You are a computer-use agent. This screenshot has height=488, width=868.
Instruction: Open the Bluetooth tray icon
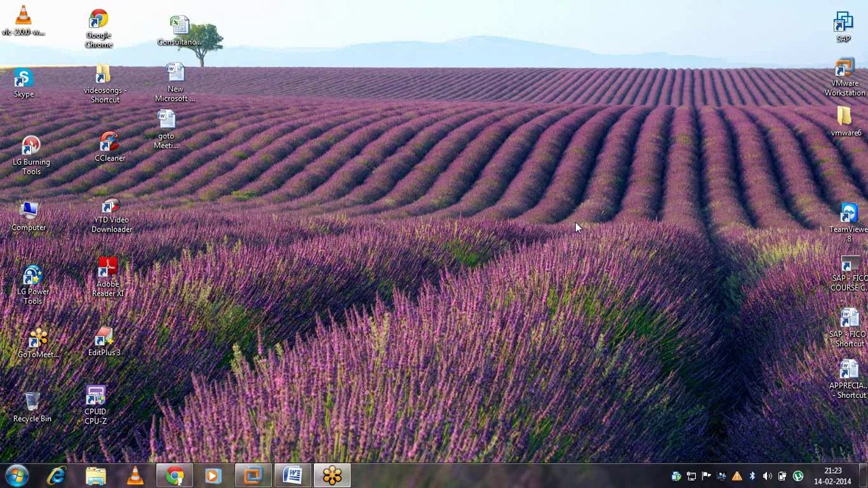pos(752,476)
